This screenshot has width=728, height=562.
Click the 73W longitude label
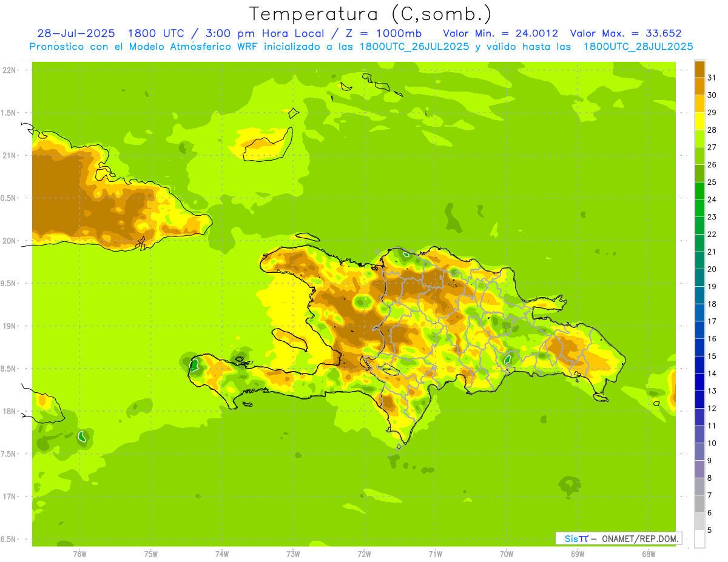(293, 554)
